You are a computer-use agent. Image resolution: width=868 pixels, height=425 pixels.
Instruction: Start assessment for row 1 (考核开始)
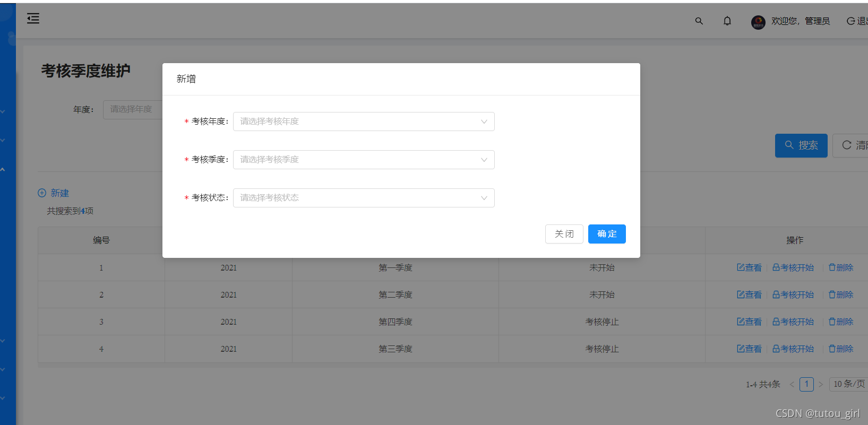tap(793, 268)
